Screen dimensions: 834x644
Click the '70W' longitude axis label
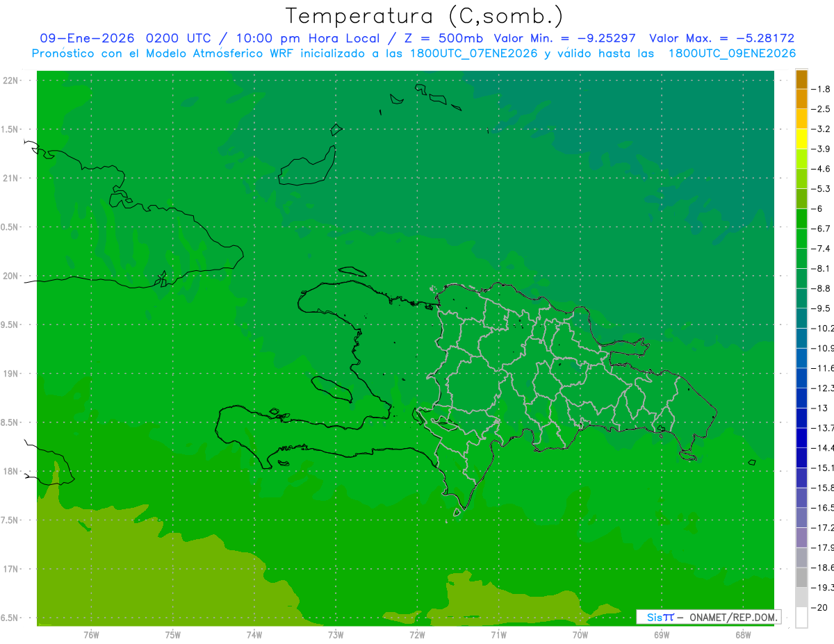[x=580, y=635]
